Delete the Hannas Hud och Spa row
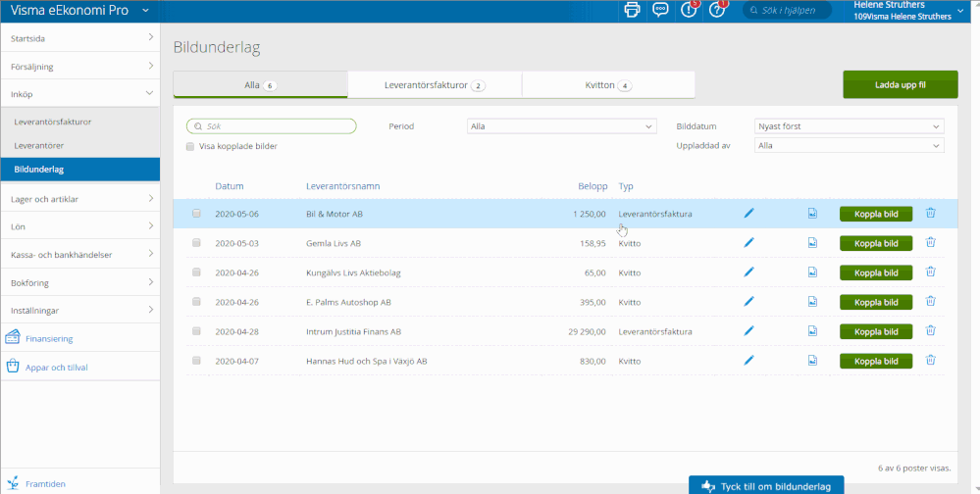The height and width of the screenshot is (494, 980). 931,361
